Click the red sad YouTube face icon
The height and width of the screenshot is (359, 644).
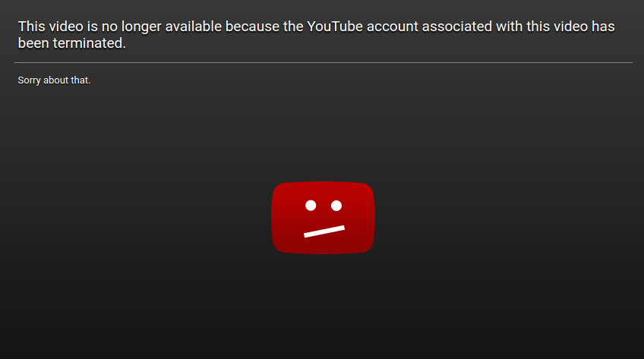pyautogui.click(x=324, y=218)
